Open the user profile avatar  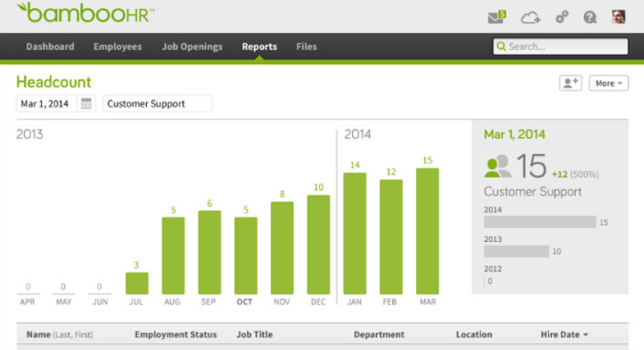click(618, 17)
